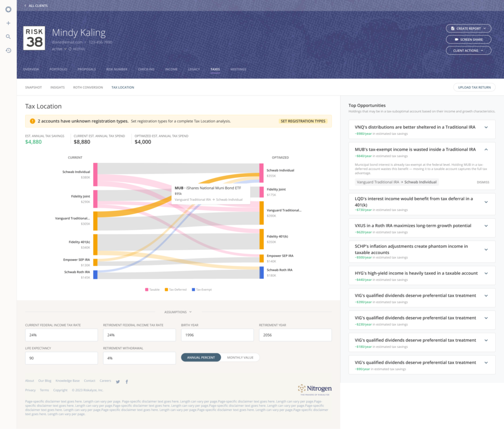This screenshot has height=429, width=504.
Task: Click the $4,880 estimated annual tax savings value
Action: [33, 142]
